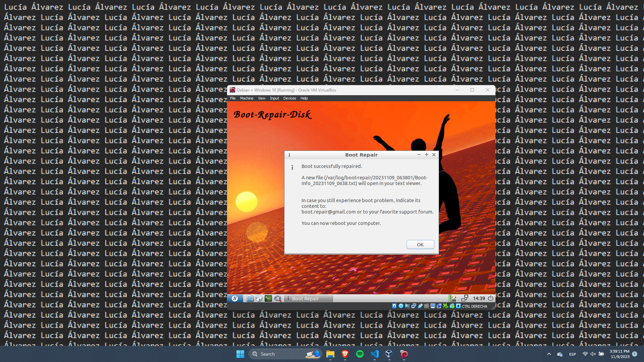Click VirtualBox optical disk status icon
644x362 pixels.
[401, 306]
